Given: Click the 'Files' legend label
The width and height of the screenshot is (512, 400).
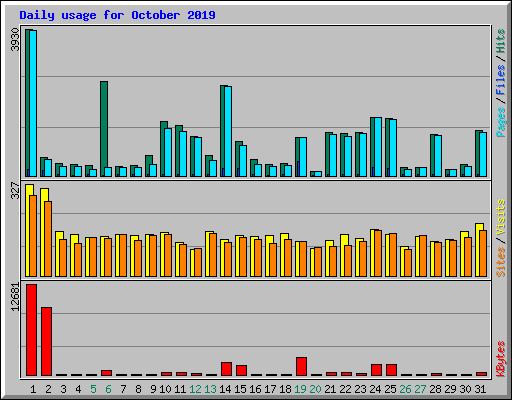Looking at the screenshot, I should (501, 79).
